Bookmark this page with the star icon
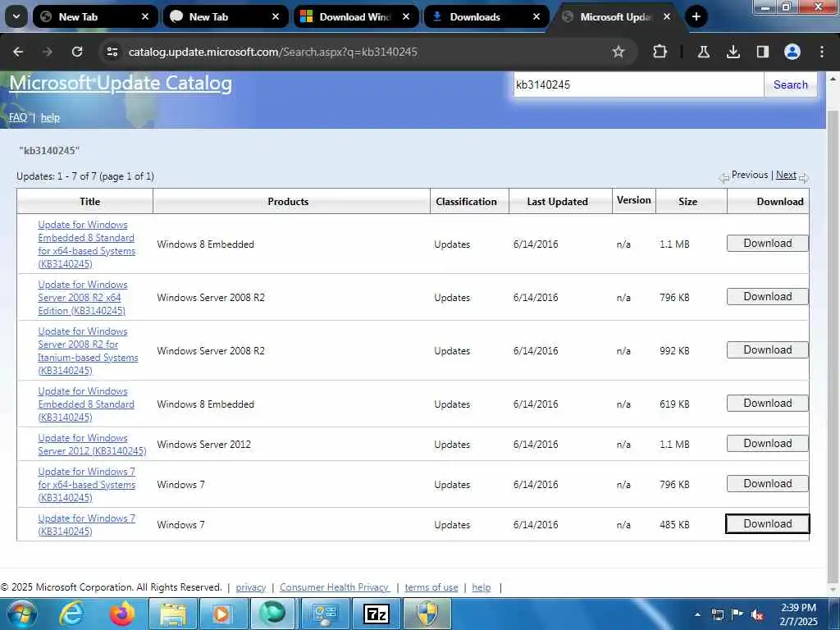 (x=619, y=52)
